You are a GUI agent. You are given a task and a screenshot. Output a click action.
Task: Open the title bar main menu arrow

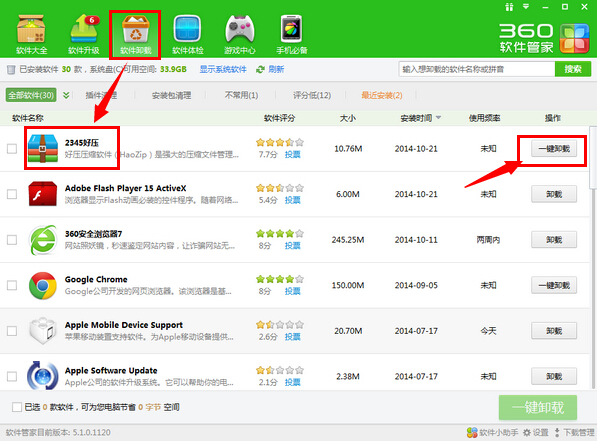pos(526,6)
